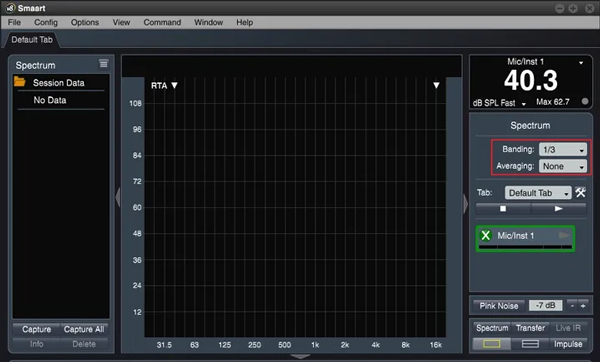Viewport: 600px width, 362px height.
Task: Click the Session Data folder icon
Action: (x=20, y=82)
